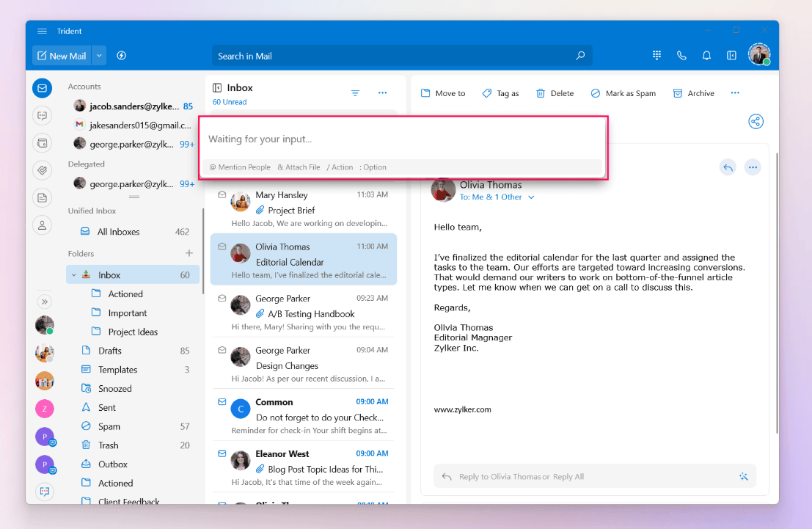Toggle the folder pane icon beside Inbox title
Viewport: 812px width, 529px height.
pos(217,88)
